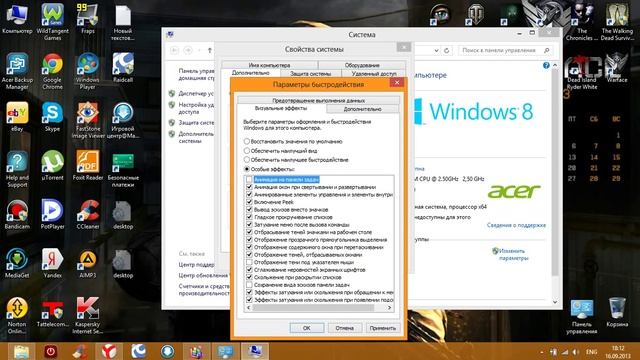Click scroll-up arrow in Система window
The width and height of the screenshot is (640, 360).
555,65
